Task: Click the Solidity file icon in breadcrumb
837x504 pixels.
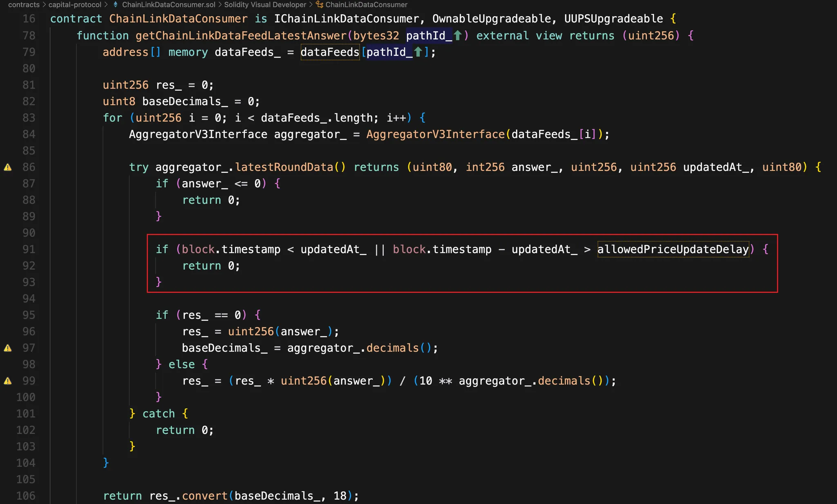Action: coord(116,4)
